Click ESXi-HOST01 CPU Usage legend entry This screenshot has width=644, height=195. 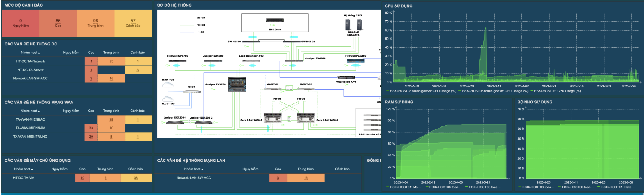[x=555, y=91]
